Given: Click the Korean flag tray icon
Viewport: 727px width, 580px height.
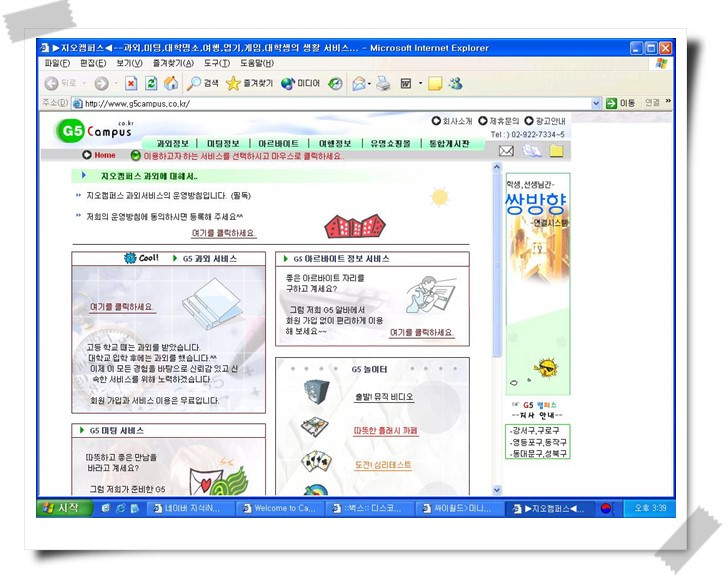Looking at the screenshot, I should [606, 509].
